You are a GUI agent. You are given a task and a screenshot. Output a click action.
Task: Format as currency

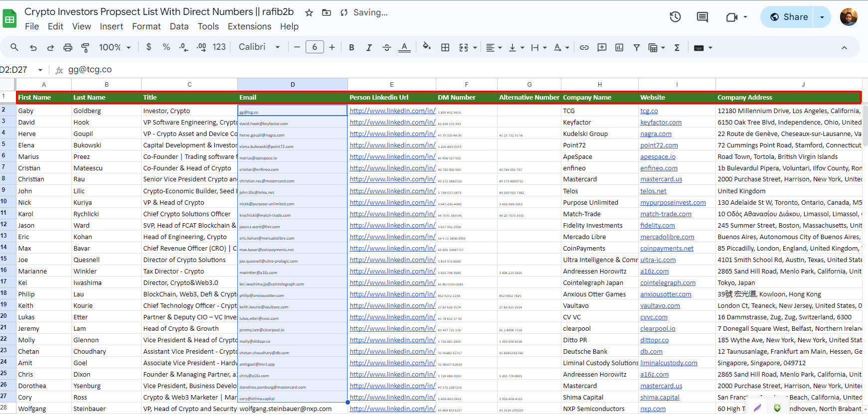(x=149, y=47)
